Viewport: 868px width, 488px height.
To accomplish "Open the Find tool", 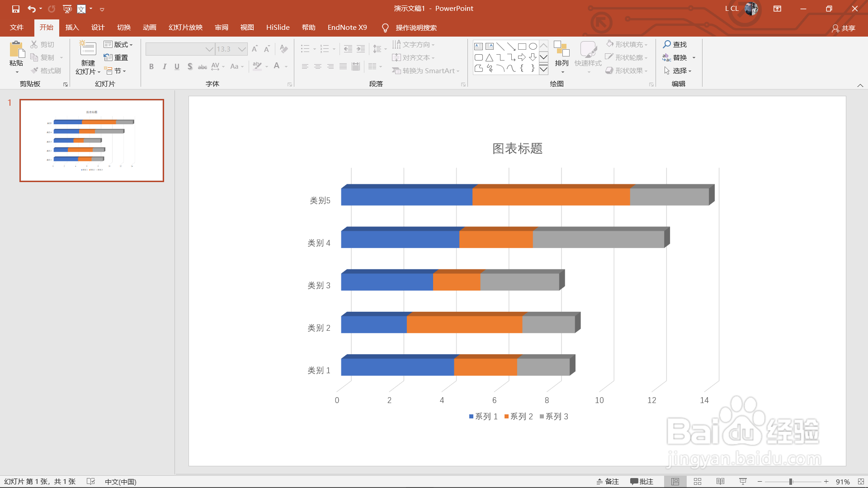I will 675,44.
